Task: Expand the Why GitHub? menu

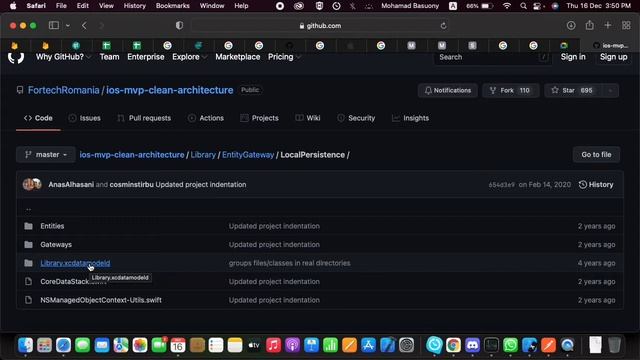Action: [63, 57]
